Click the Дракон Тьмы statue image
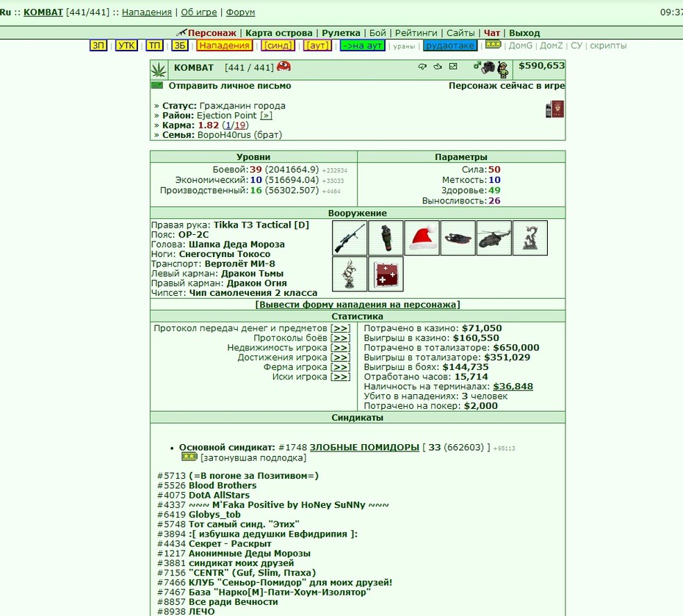The image size is (683, 616). pyautogui.click(x=530, y=238)
